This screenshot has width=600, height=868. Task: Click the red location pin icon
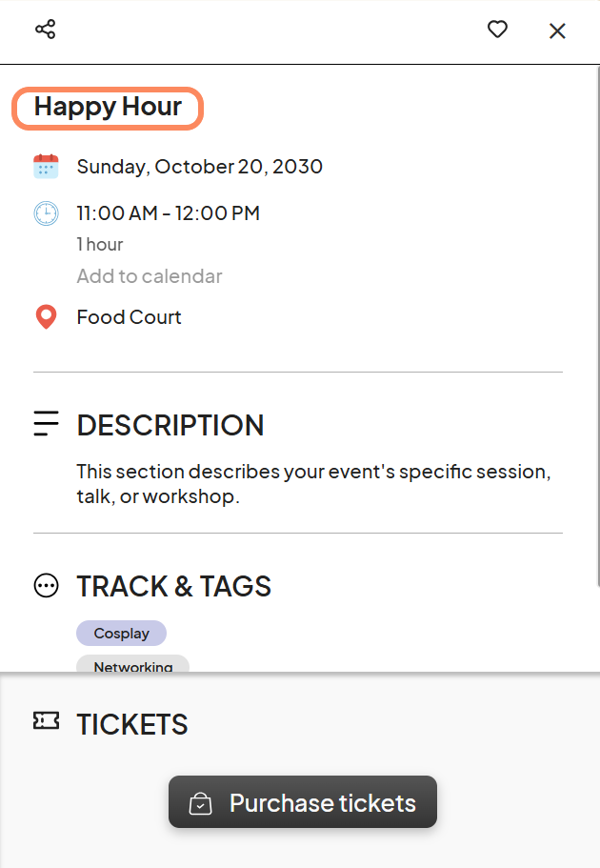point(46,317)
